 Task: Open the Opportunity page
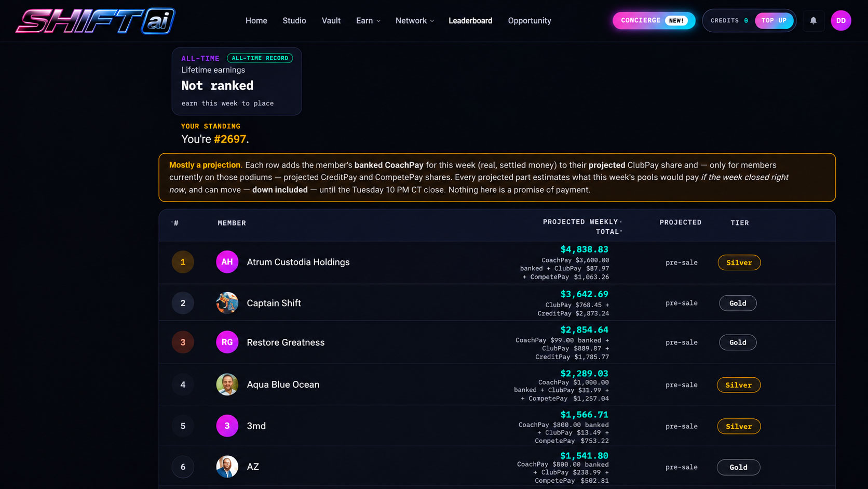(530, 21)
